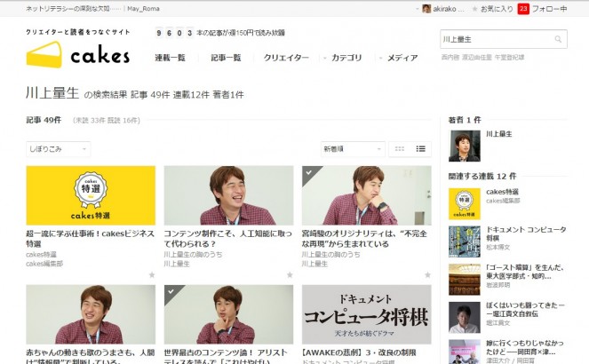Open the 記事一覧 menu item

(226, 58)
